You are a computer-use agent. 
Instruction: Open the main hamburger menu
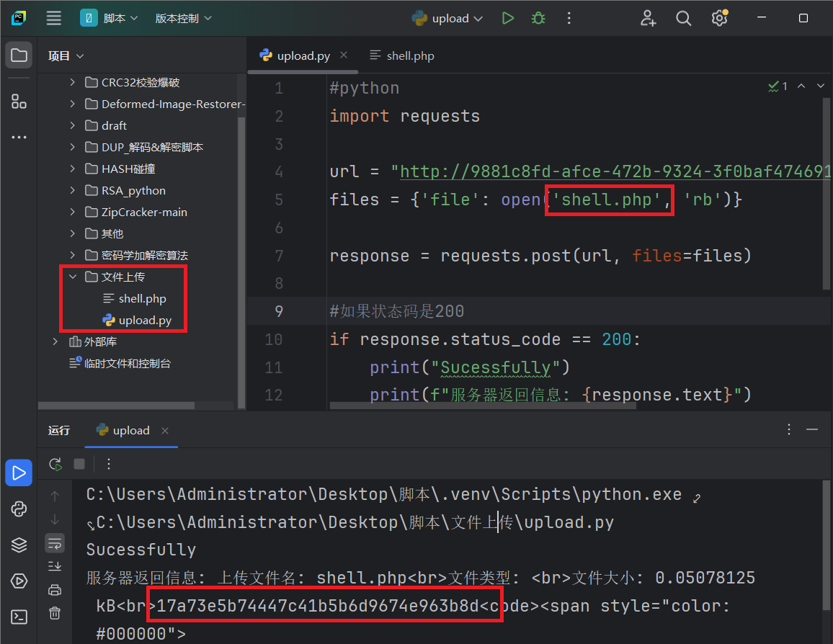pyautogui.click(x=53, y=18)
